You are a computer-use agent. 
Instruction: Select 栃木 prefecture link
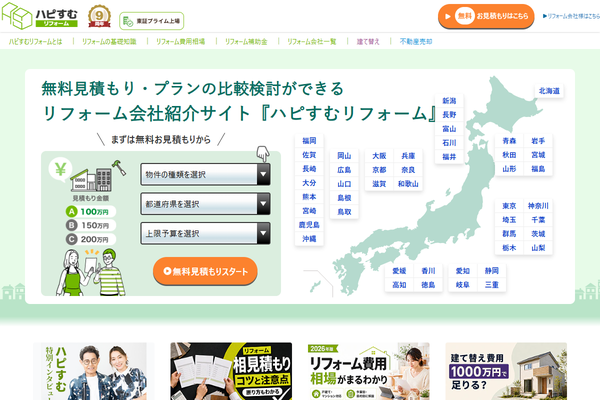[509, 248]
